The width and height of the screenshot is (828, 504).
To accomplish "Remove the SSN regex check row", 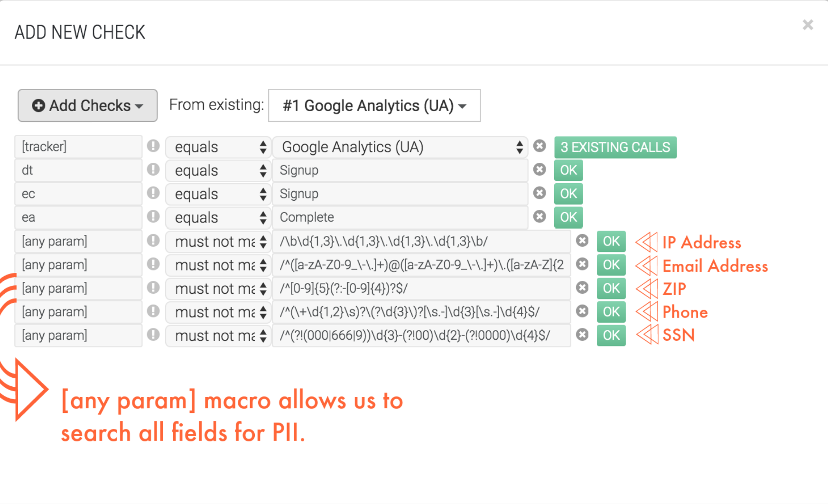I will 582,335.
